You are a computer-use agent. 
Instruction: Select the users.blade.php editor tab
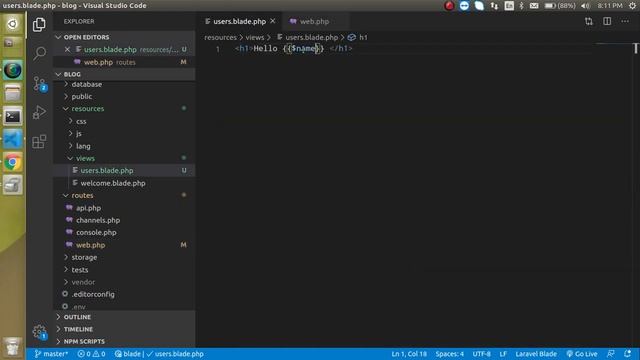(x=240, y=21)
